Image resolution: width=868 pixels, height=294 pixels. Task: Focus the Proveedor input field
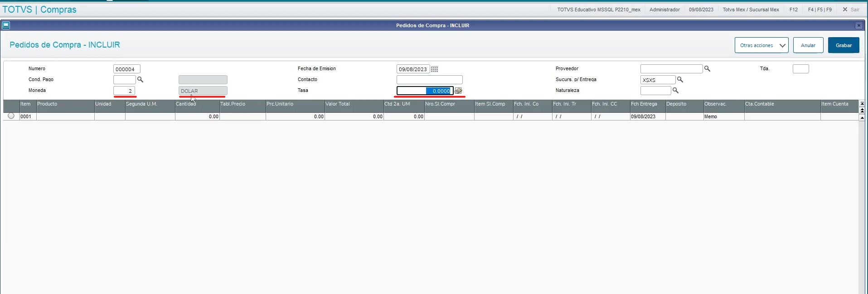[671, 69]
